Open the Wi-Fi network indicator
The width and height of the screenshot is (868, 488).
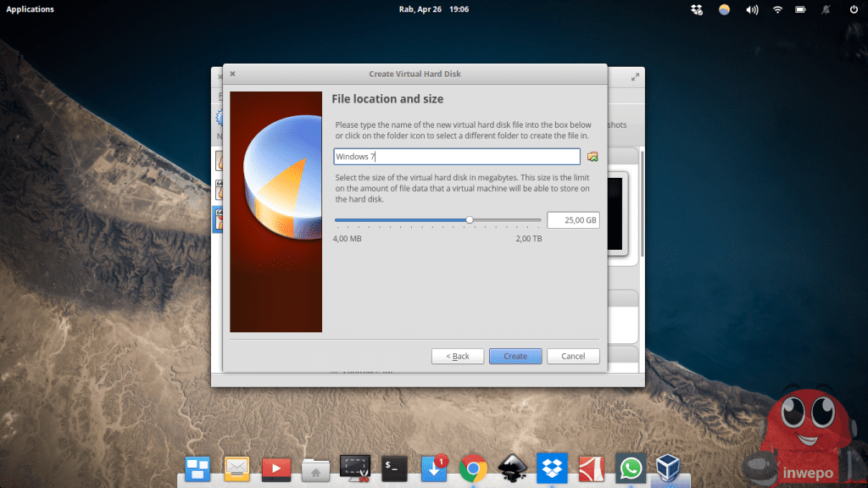777,9
